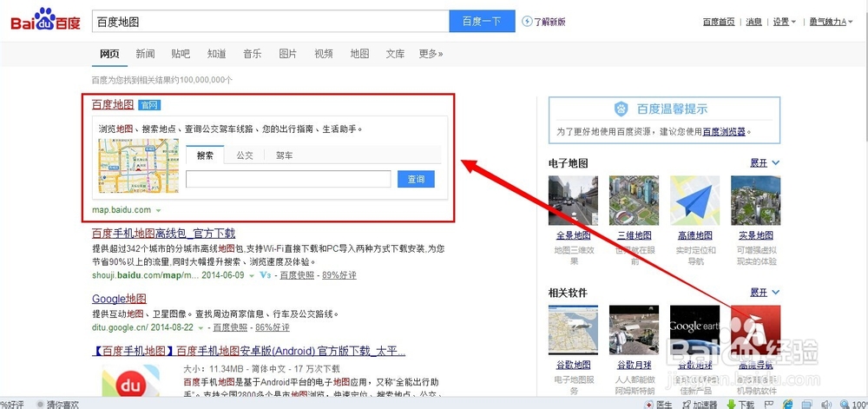Viewport: 868px width, 409px height.
Task: Switch to the 地图 tab
Action: (x=359, y=54)
